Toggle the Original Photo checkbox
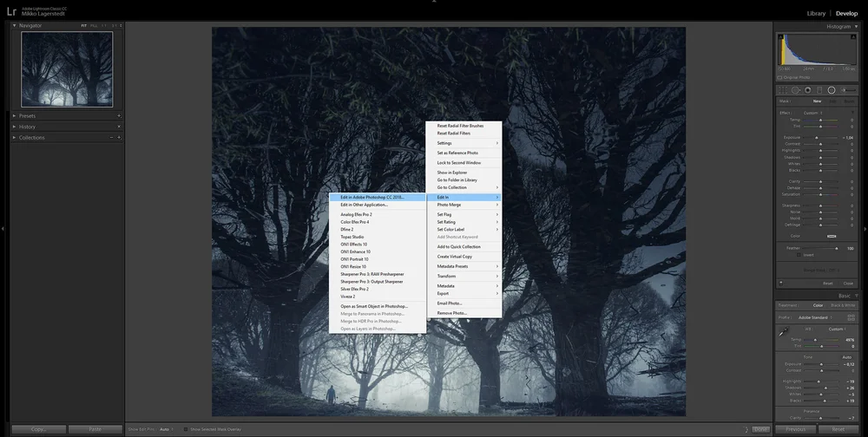Viewport: 868px width, 437px height. [780, 77]
